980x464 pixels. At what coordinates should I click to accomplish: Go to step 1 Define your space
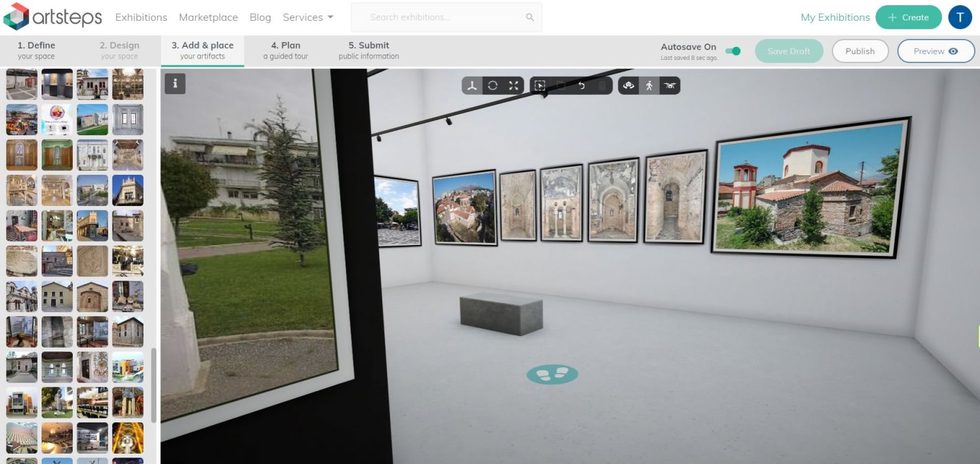click(36, 50)
